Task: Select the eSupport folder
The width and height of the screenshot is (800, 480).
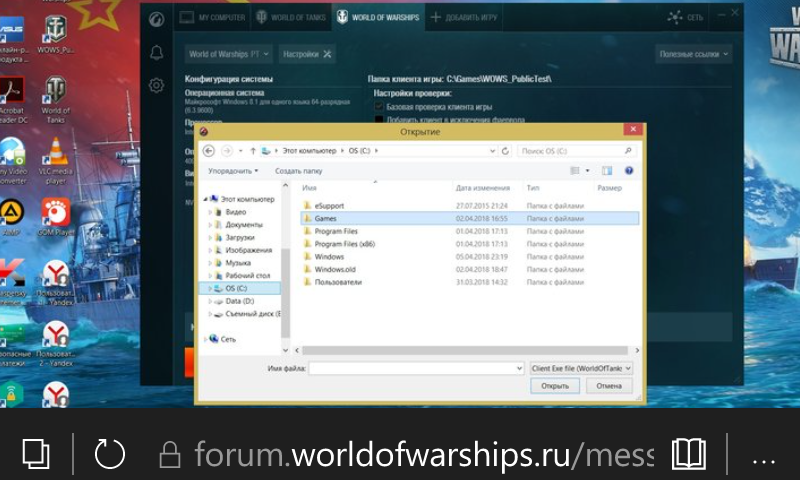Action: tap(329, 206)
